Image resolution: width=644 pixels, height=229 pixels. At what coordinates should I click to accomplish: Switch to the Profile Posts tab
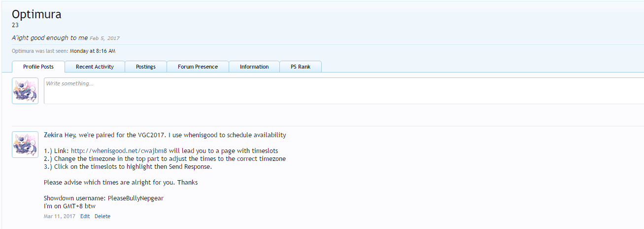click(x=38, y=67)
